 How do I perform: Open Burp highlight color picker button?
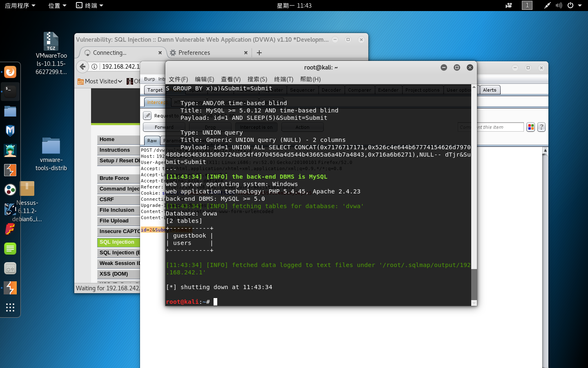pos(531,127)
